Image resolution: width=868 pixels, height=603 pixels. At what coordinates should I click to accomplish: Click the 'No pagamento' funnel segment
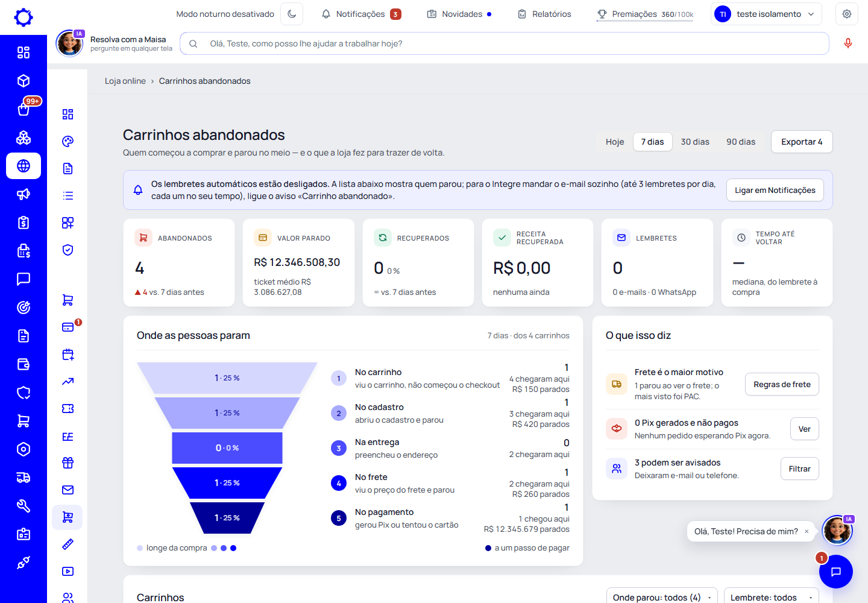(227, 518)
